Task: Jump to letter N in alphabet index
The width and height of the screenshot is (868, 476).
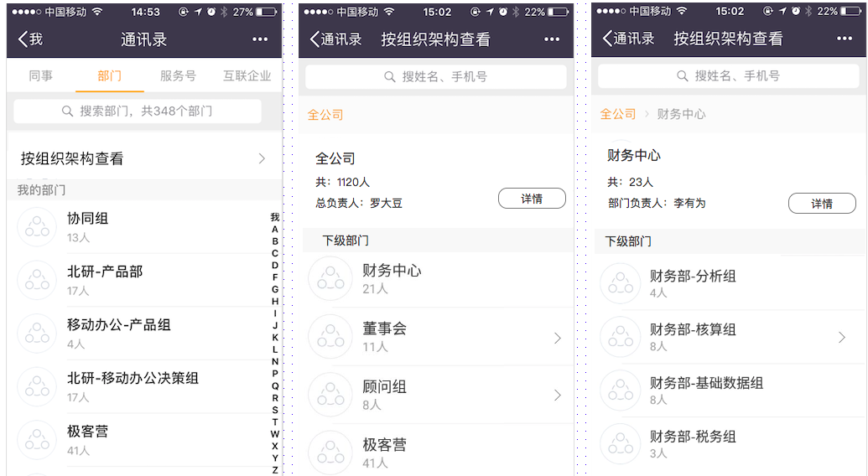Action: coord(275,362)
